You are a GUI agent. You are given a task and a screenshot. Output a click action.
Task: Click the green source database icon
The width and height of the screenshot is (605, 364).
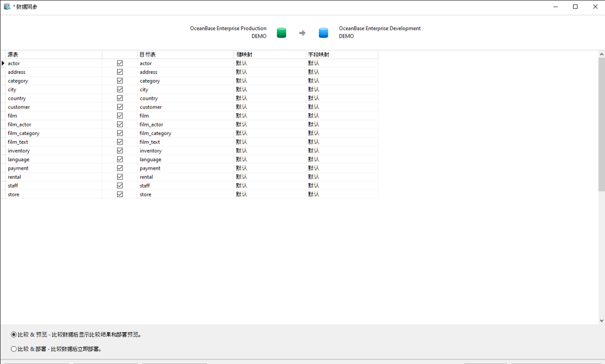tap(282, 33)
